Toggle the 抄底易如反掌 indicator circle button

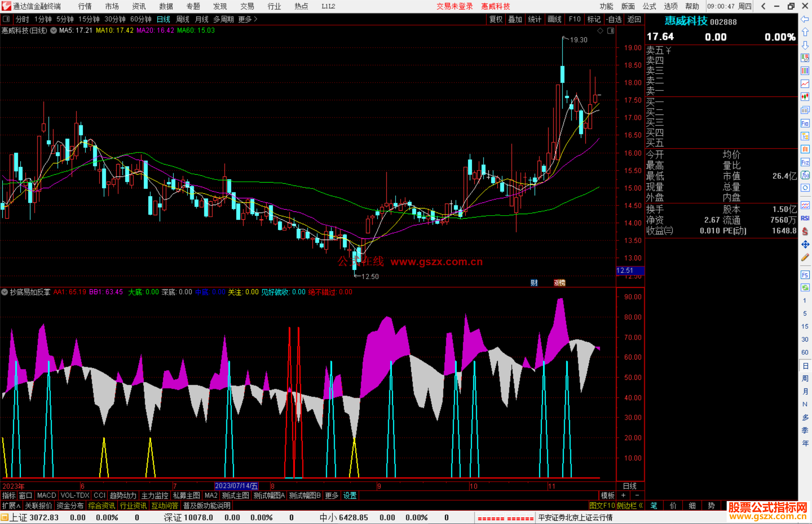click(5, 292)
